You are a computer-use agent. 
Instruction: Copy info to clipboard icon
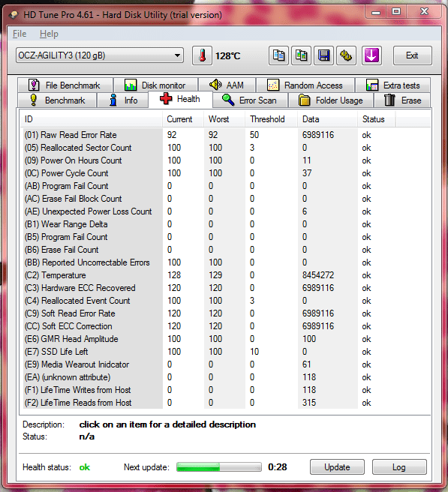(278, 55)
